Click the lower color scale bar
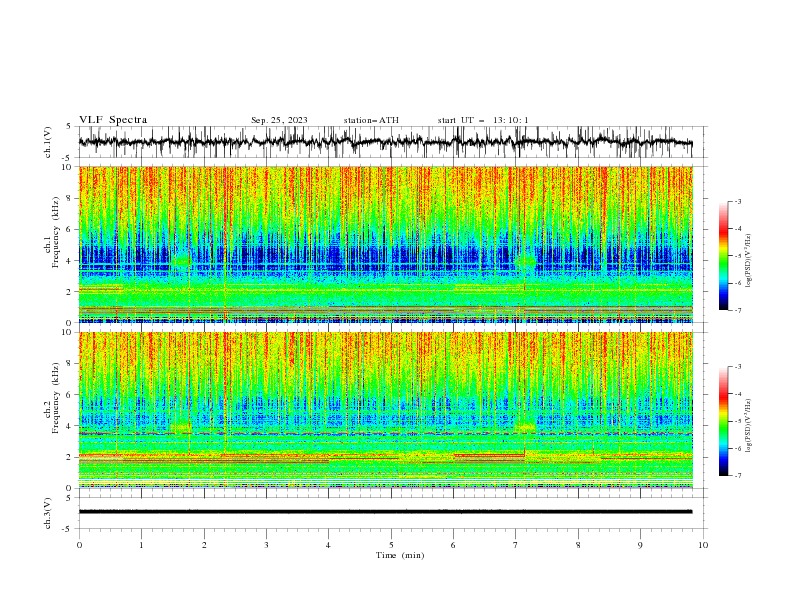This screenshot has width=792, height=612. coord(724,421)
